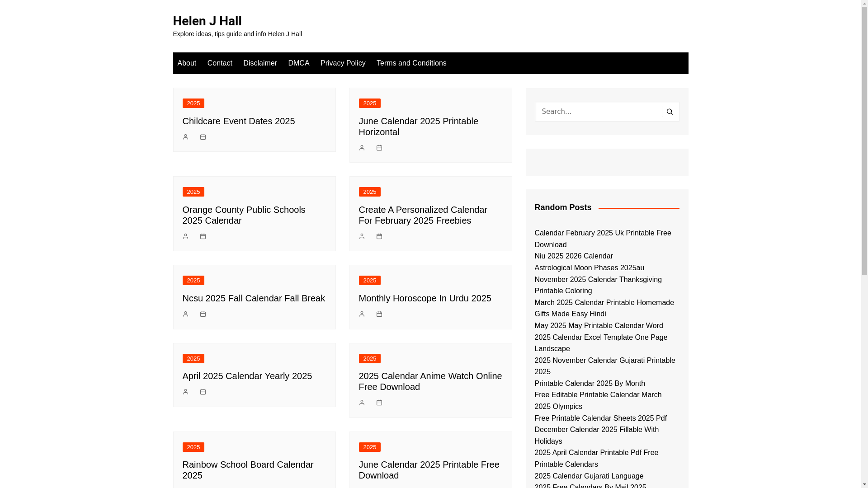Click calendar icon under Ncsu 2025 Fall Calendar post
This screenshot has width=868, height=488.
tap(203, 314)
